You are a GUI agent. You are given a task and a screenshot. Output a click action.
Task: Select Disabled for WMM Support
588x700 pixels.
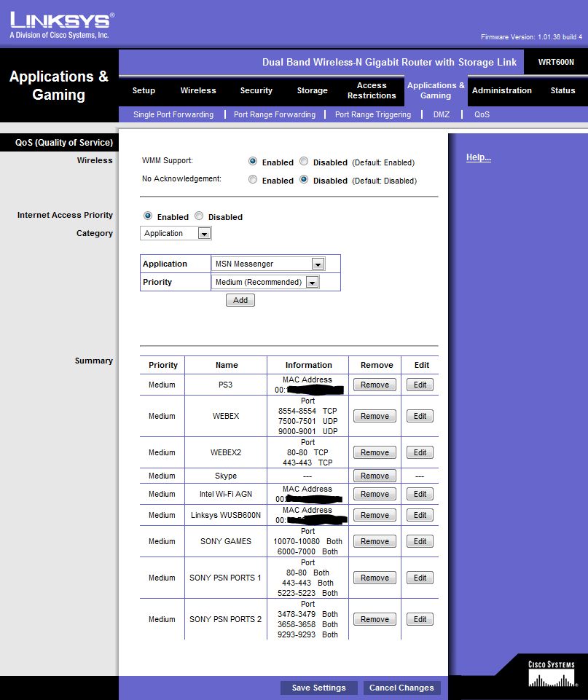pyautogui.click(x=304, y=162)
